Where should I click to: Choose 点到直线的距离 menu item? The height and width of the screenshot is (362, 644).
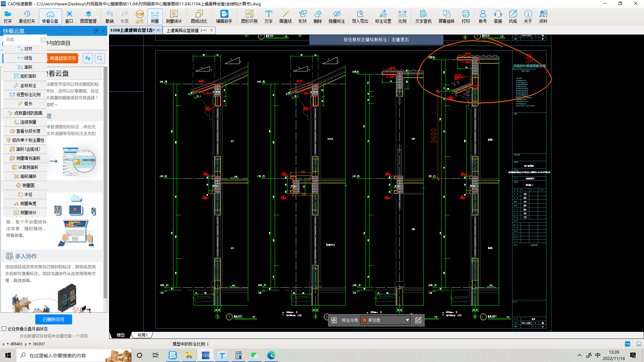pyautogui.click(x=25, y=113)
